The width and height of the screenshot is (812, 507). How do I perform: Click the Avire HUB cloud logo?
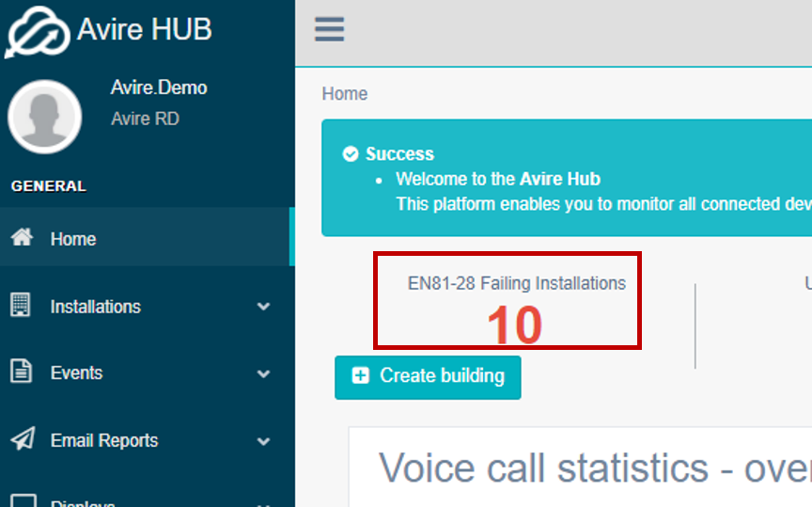point(37,32)
